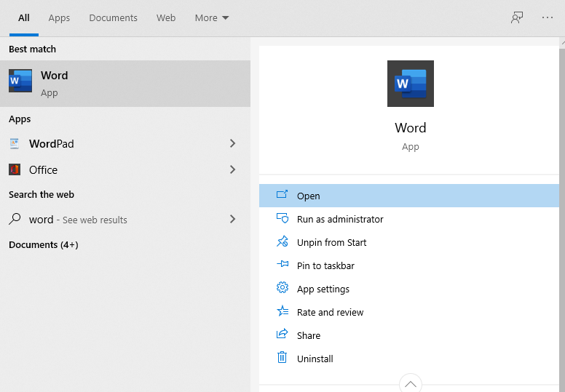The width and height of the screenshot is (565, 392).
Task: Expand WordPad details with its chevron
Action: 233,143
